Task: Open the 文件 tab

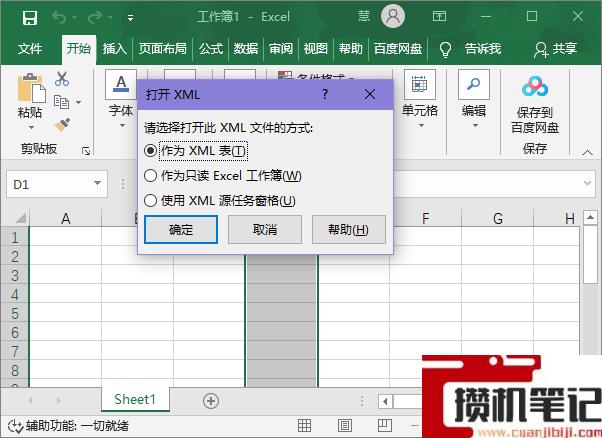Action: 30,49
